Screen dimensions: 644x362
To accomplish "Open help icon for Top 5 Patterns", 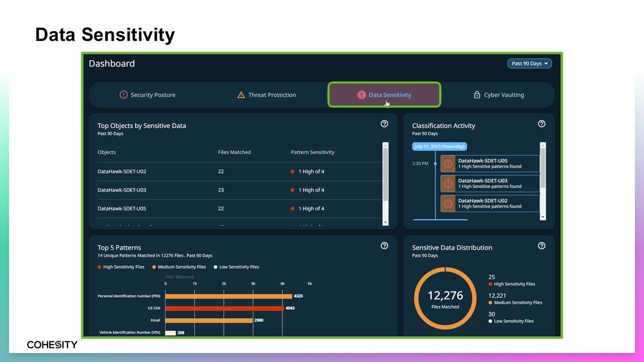I will pos(384,245).
